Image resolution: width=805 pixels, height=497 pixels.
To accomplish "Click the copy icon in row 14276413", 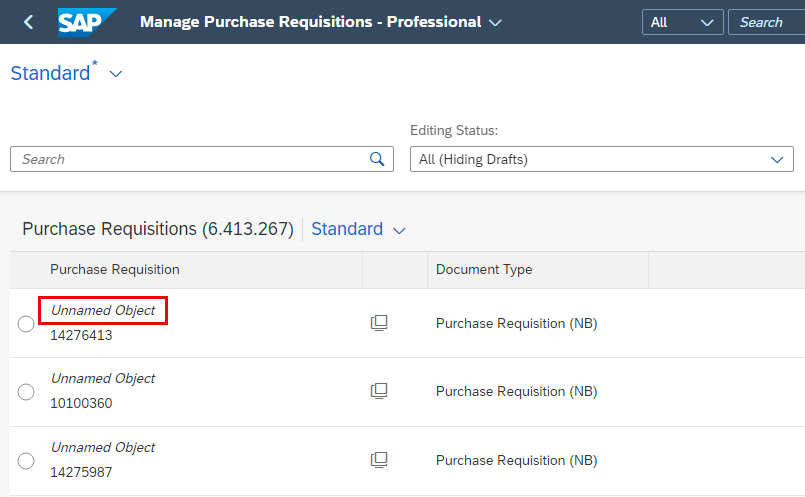I will [379, 323].
